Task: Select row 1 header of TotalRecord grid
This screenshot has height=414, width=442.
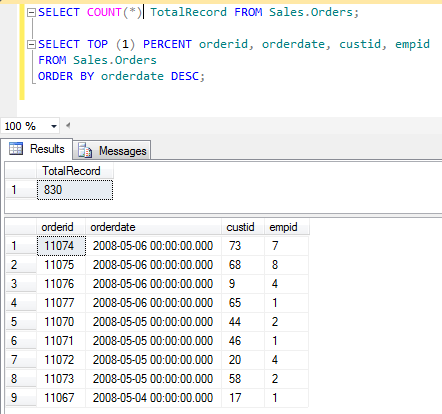Action: coord(21,190)
